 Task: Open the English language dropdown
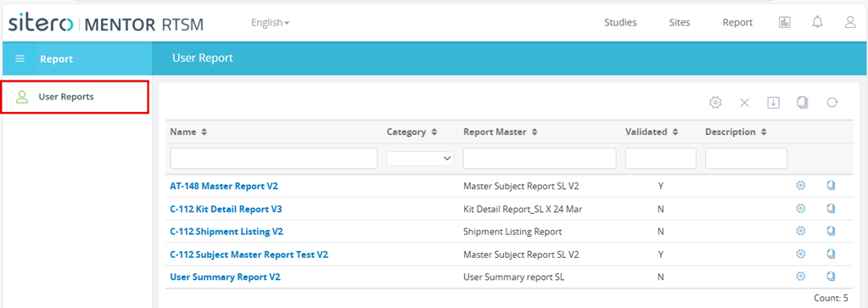click(x=270, y=23)
